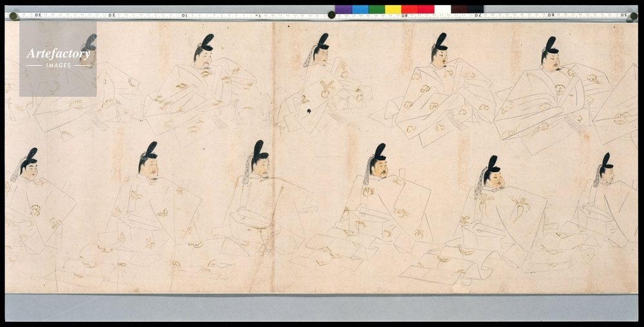Viewport: 644px width, 327px height.
Task: Sample the yellow color calibration swatch
Action: pyautogui.click(x=393, y=10)
